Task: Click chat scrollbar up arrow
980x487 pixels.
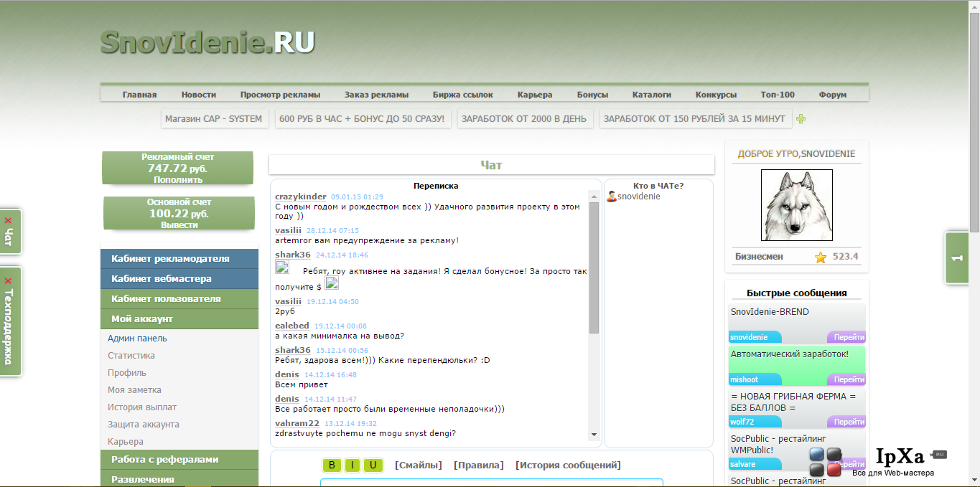Action: pyautogui.click(x=594, y=196)
